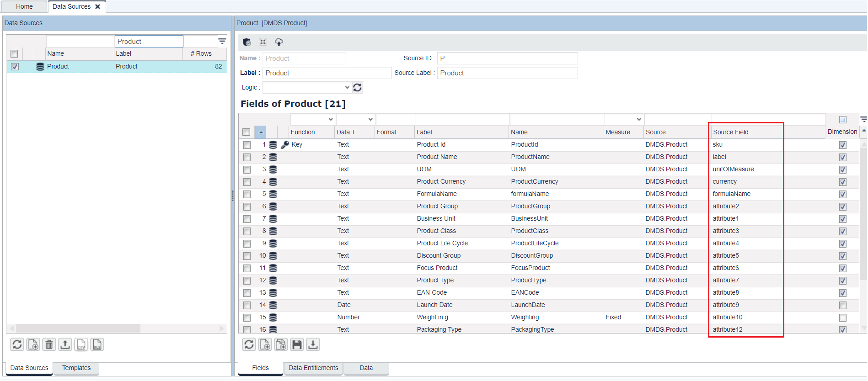
Task: Enable Dimension for Launch Date field
Action: (842, 305)
